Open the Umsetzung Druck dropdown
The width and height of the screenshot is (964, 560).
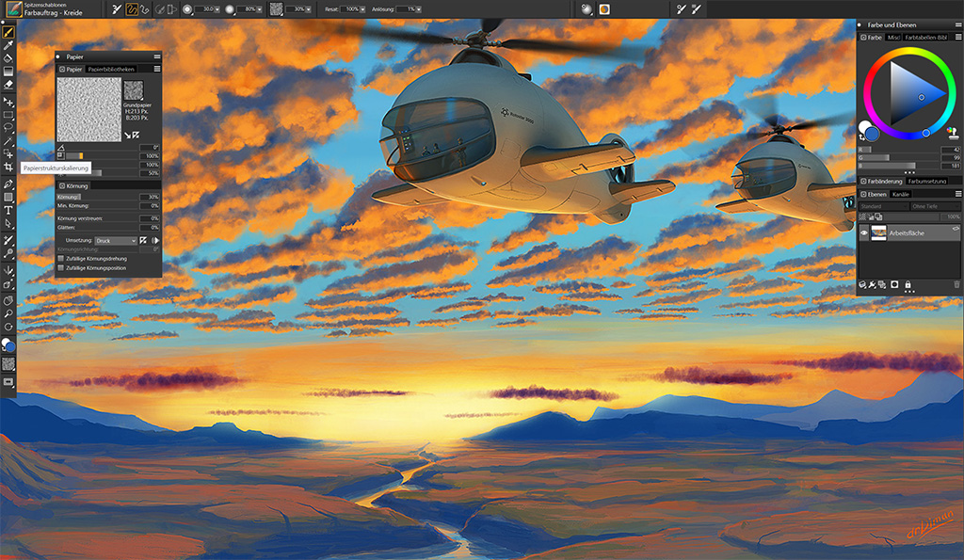(116, 241)
